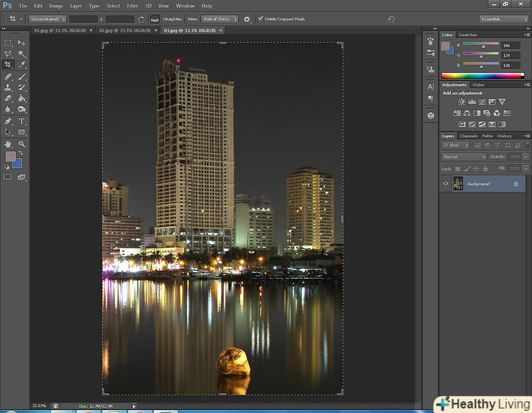Viewport: 532px width, 413px height.
Task: Click the crop width input field
Action: [x=84, y=18]
